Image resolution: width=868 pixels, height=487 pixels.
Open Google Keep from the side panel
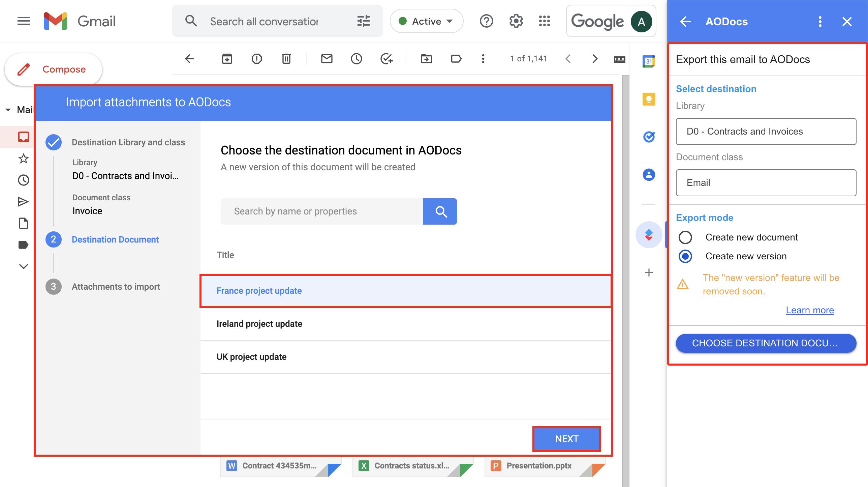point(649,99)
